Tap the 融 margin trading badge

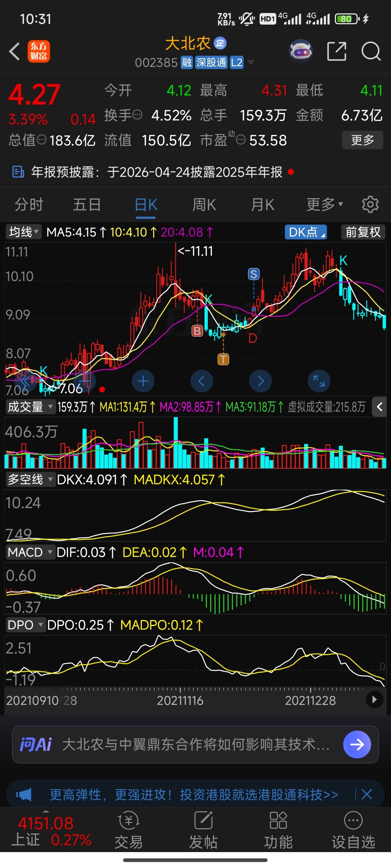(x=187, y=63)
